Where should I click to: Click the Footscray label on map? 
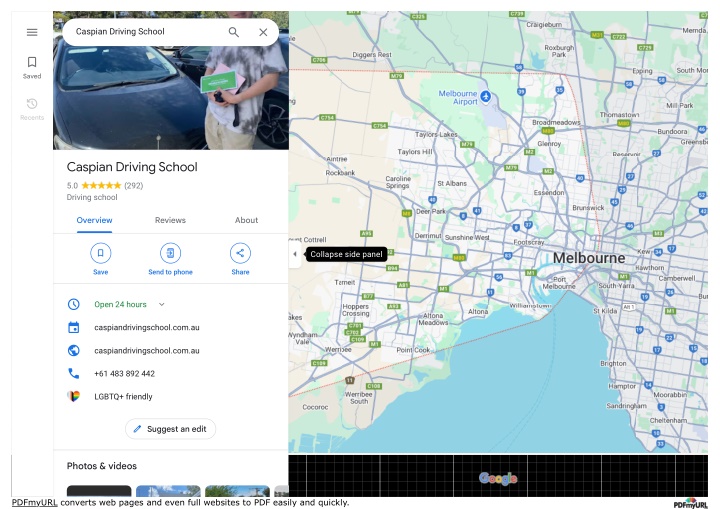click(x=529, y=242)
